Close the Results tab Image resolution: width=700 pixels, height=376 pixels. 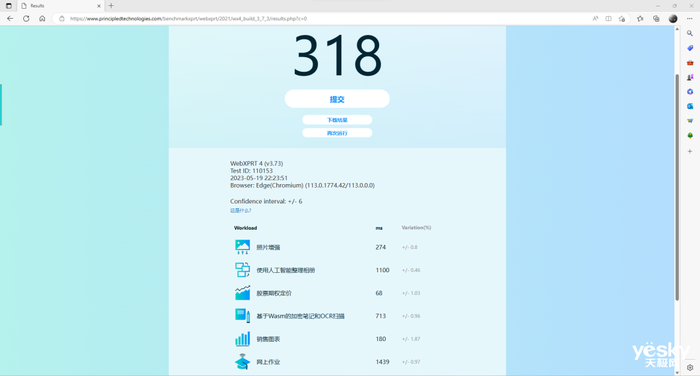click(x=99, y=6)
